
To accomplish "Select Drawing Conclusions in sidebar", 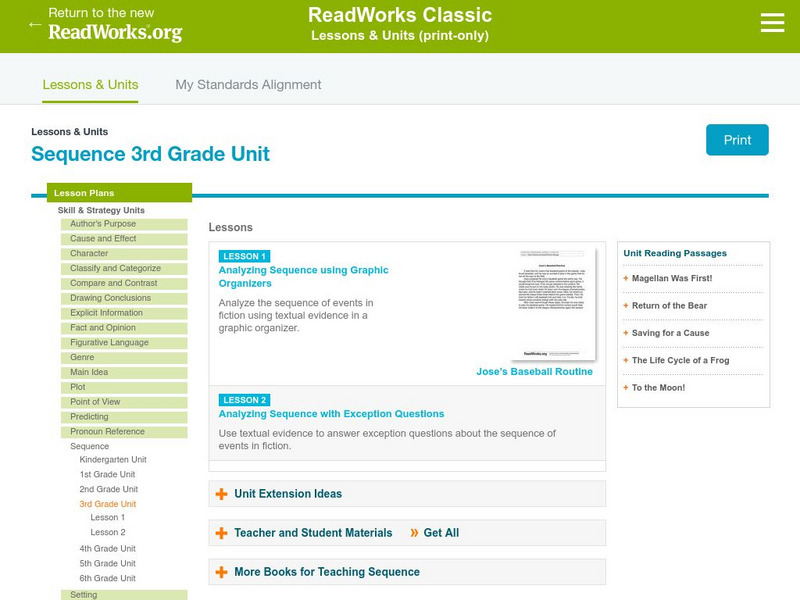I will click(x=124, y=298).
